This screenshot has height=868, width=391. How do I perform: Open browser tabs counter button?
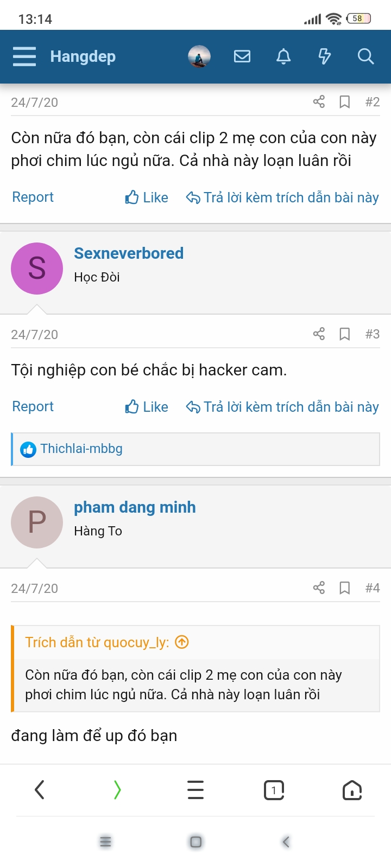(x=274, y=790)
